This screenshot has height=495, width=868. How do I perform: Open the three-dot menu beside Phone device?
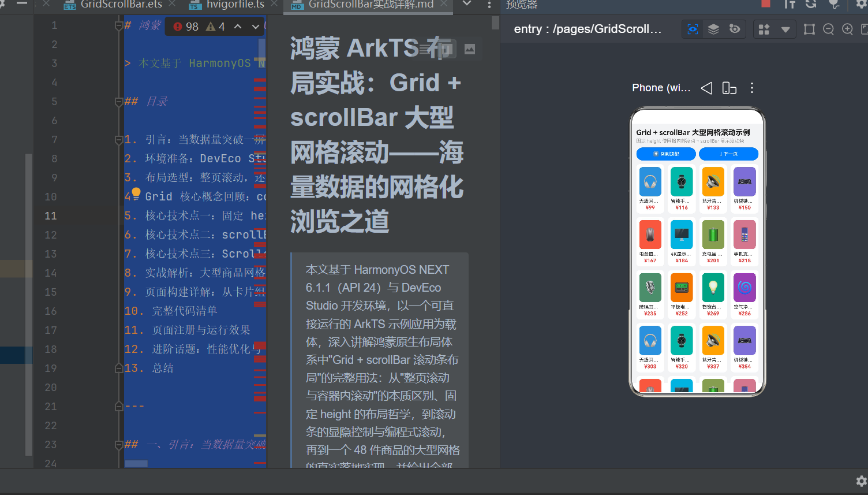(751, 88)
